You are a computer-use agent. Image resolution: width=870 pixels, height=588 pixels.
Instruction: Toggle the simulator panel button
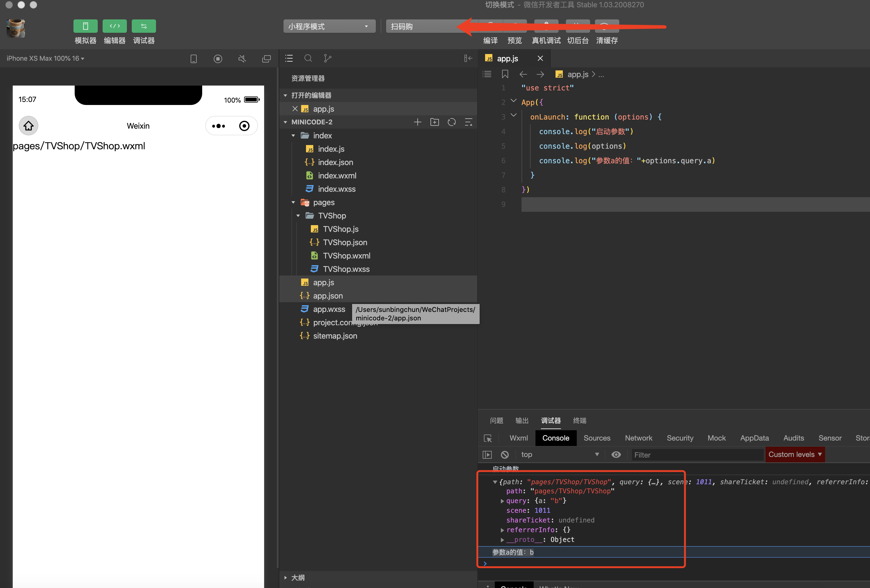(x=85, y=26)
